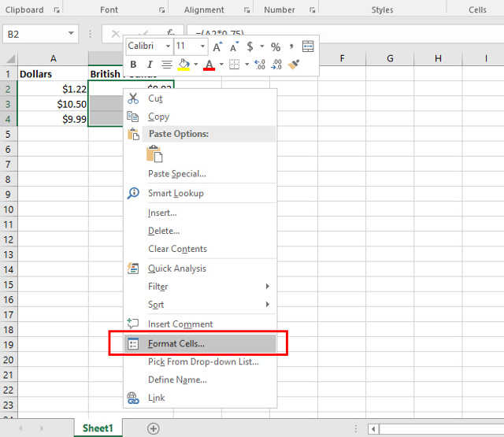The image size is (504, 437).
Task: Open the font color dropdown arrow
Action: [x=221, y=65]
